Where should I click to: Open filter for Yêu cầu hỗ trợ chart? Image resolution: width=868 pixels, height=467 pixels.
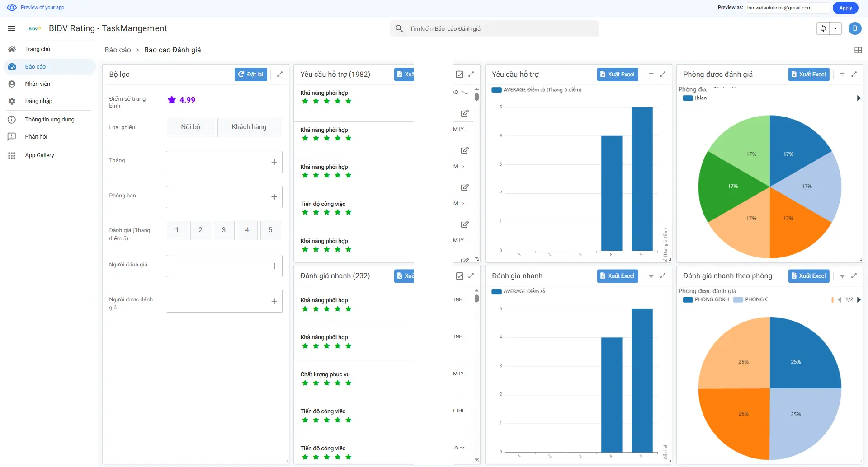[651, 75]
